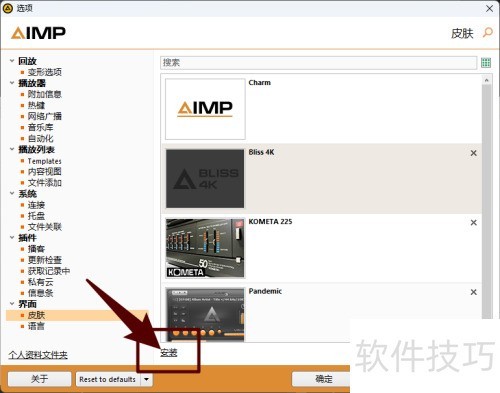Viewport: 500px width, 393px height.
Task: Open 连接 settings page
Action: coord(36,205)
